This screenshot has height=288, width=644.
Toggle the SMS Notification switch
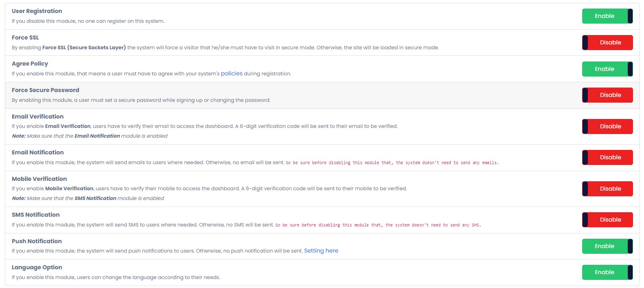(x=607, y=220)
